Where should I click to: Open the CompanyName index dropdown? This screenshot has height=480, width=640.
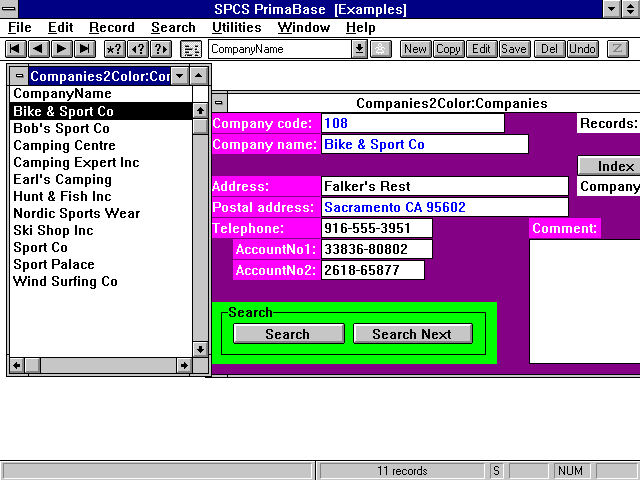359,49
